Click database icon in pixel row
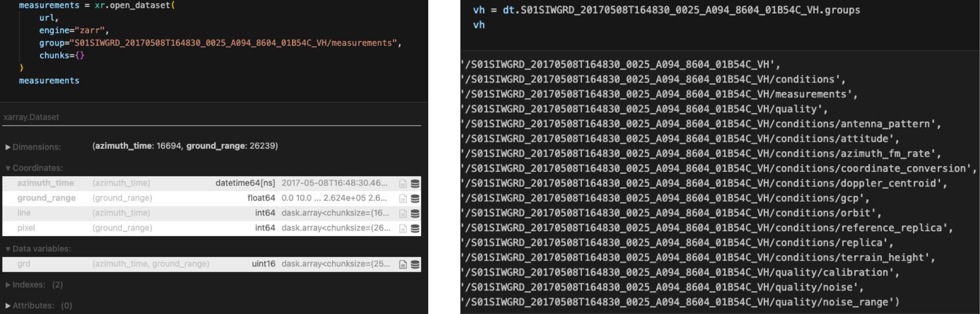 click(x=415, y=229)
